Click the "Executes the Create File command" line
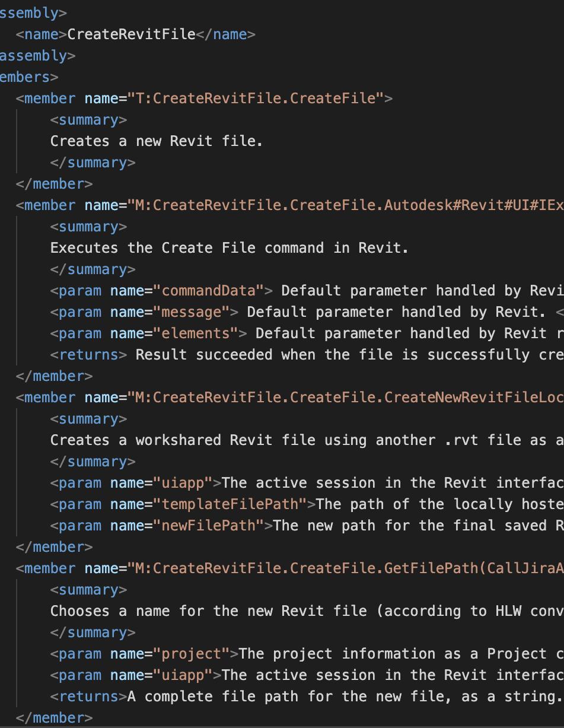The width and height of the screenshot is (564, 728). (229, 248)
